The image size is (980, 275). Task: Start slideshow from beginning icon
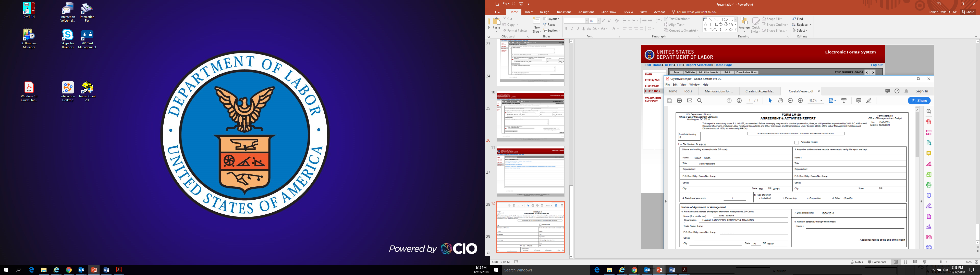coord(521,4)
